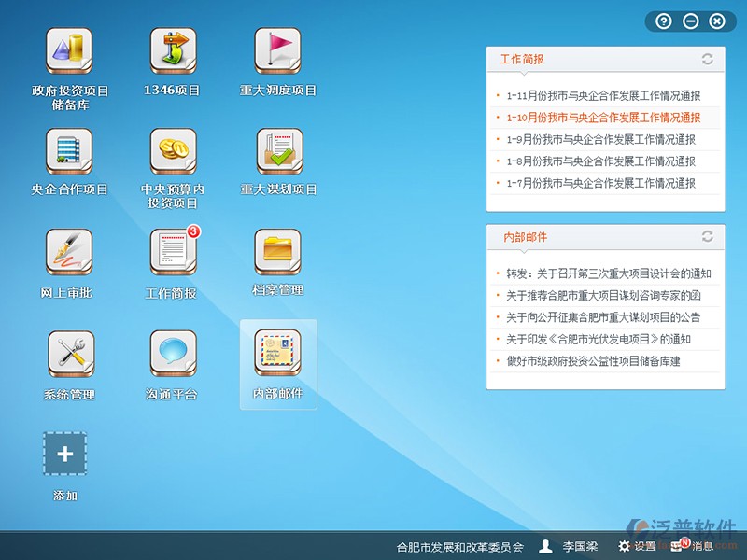Click 添加 plus tile
747x560 pixels.
[x=65, y=455]
